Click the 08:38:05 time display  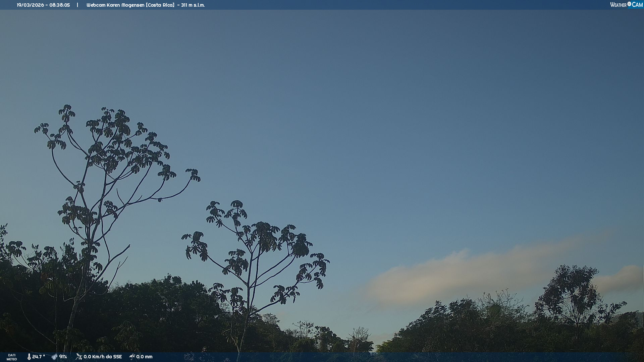60,5
